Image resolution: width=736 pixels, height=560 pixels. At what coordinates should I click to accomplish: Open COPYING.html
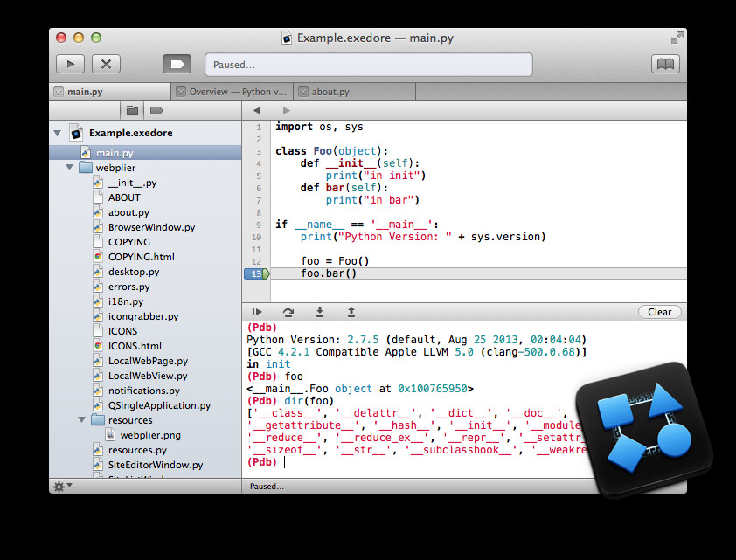click(x=142, y=257)
